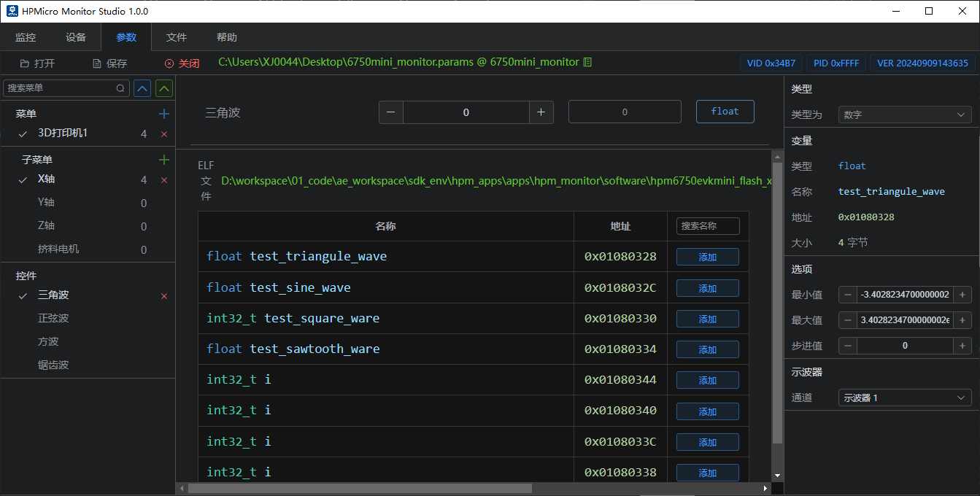Click the 关闭 button

click(182, 63)
